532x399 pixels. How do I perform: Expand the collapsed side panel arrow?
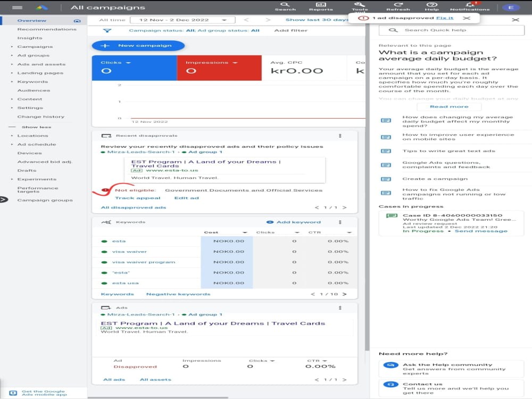click(4, 199)
